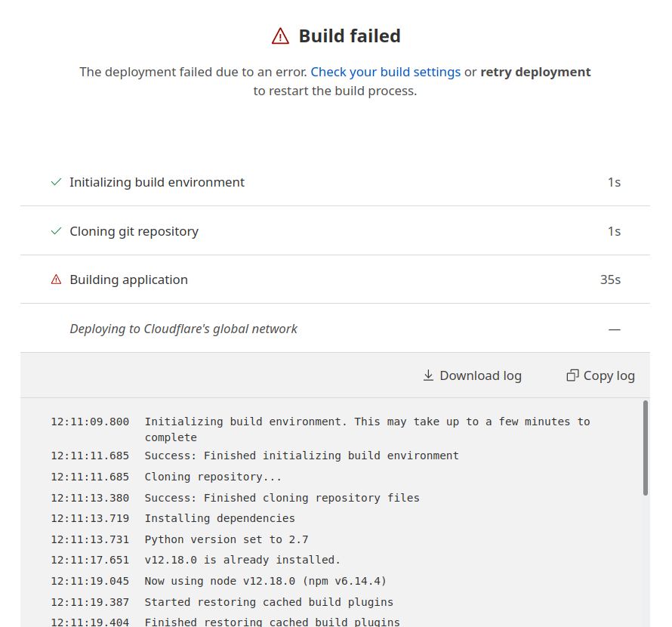
Task: Click the build log scrollbar thumb
Action: click(646, 447)
